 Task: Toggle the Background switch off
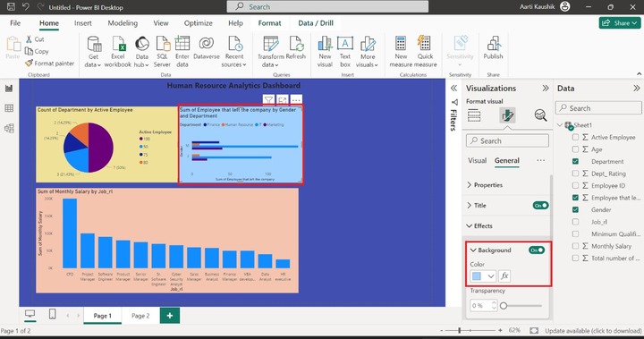click(537, 250)
